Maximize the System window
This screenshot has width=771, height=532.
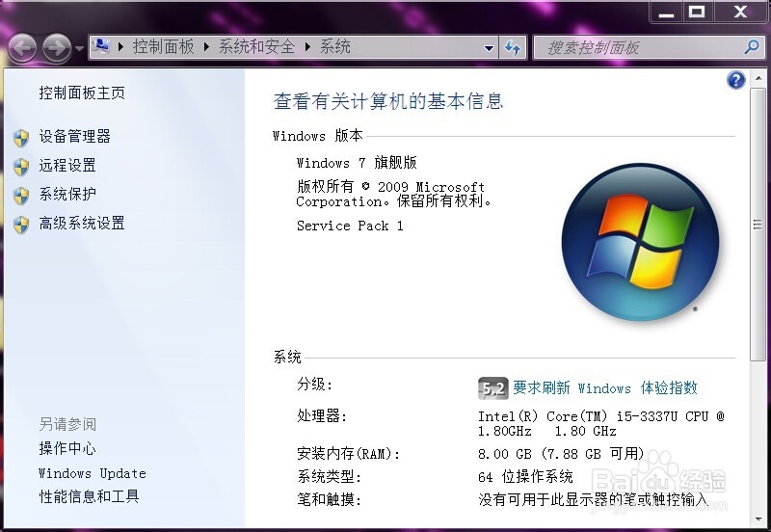pos(696,12)
